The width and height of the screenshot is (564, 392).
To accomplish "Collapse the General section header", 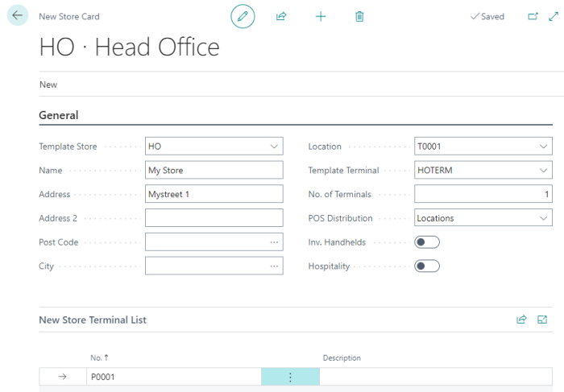I will pyautogui.click(x=59, y=115).
